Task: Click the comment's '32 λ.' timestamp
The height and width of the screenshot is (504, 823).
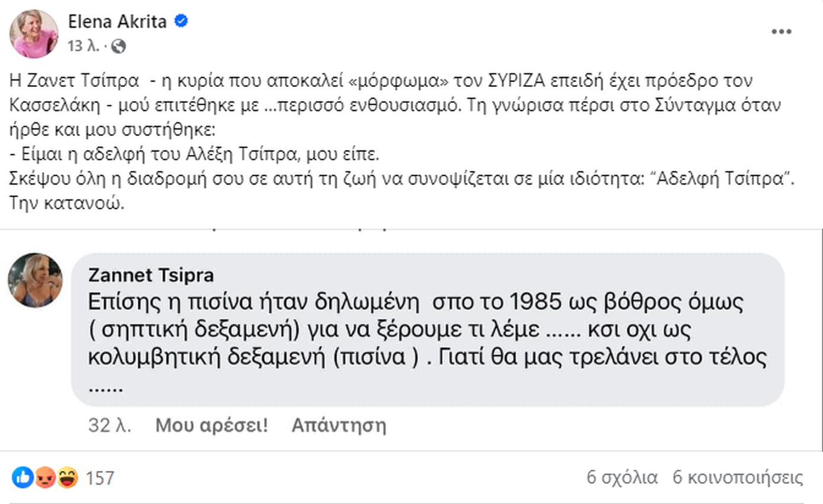Action: pyautogui.click(x=110, y=425)
